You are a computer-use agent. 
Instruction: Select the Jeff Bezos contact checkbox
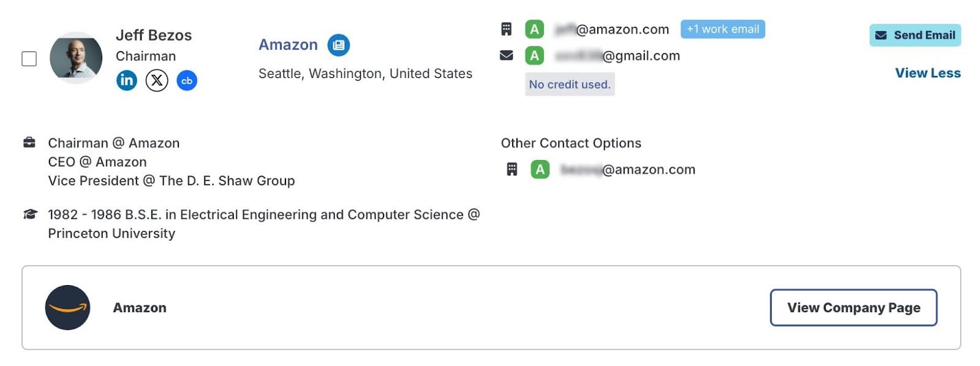click(29, 59)
